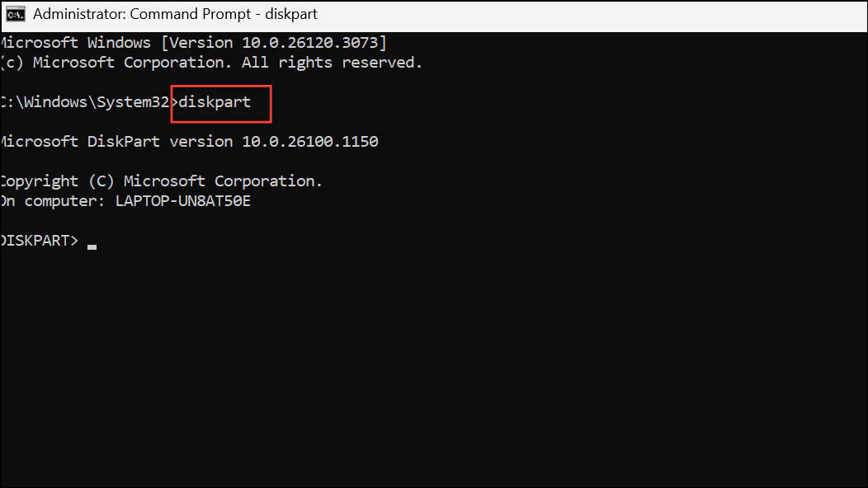Click the "Microsoft Windows" text on first line

tap(75, 42)
